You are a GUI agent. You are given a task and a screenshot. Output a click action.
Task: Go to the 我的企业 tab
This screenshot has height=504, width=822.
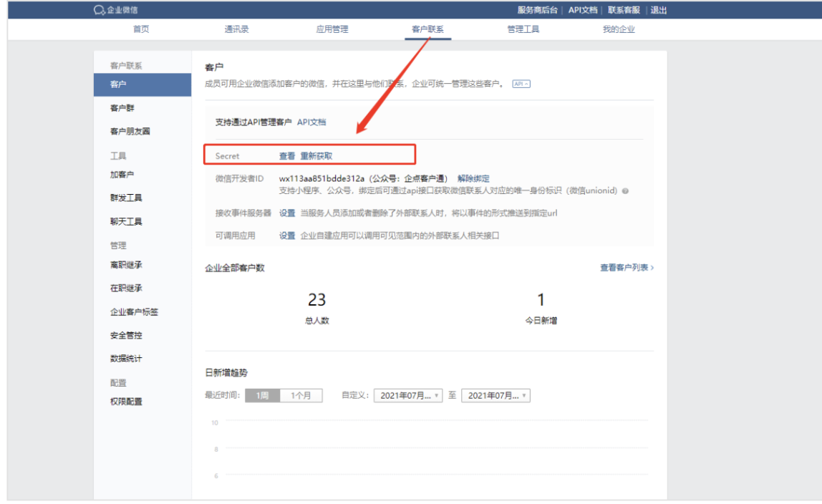619,29
